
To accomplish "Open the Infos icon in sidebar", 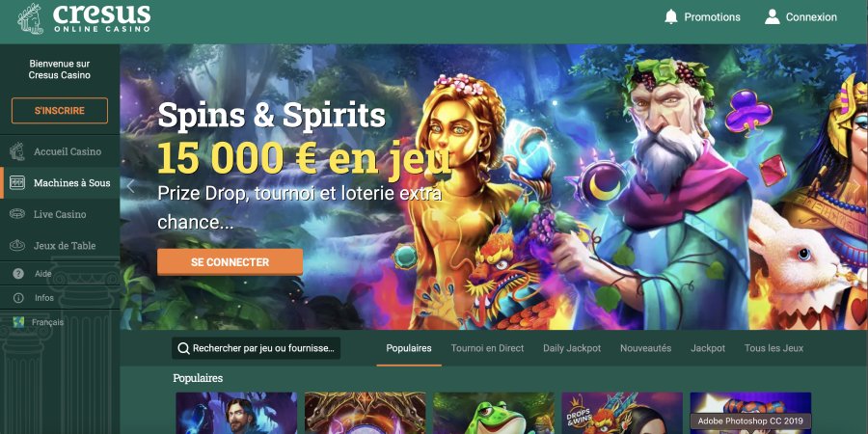I will [x=18, y=298].
